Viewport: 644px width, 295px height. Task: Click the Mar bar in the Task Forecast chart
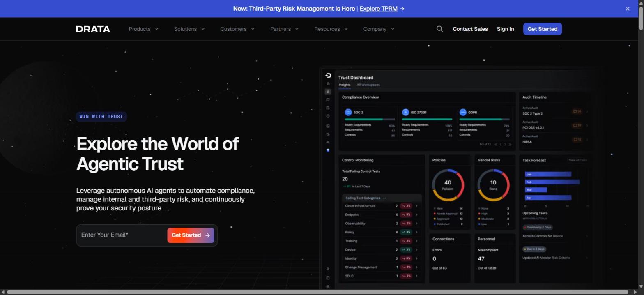tap(536, 190)
